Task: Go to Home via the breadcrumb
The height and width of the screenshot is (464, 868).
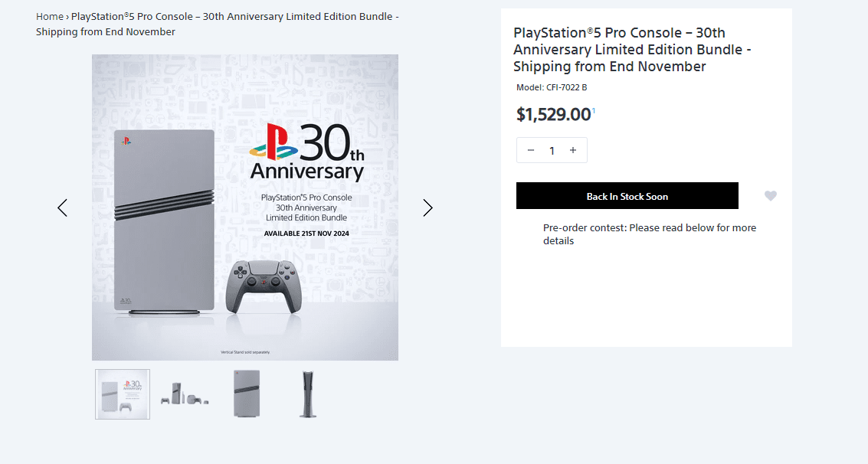Action: tap(49, 16)
